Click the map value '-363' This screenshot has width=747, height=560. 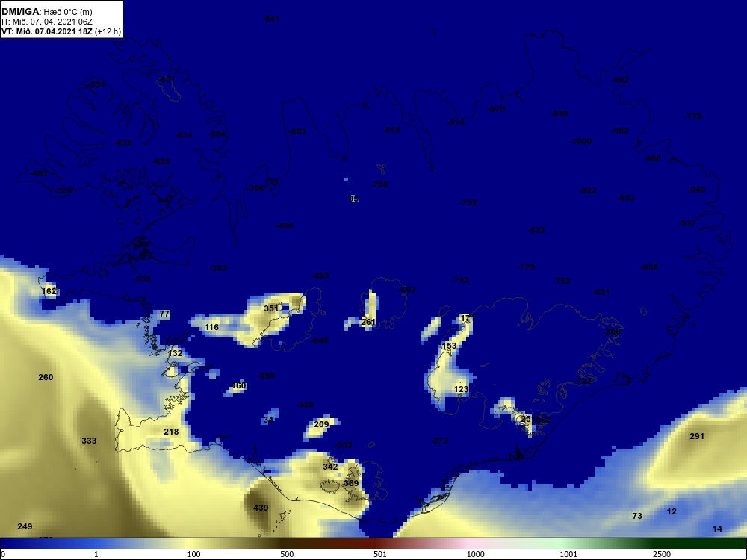(x=218, y=268)
